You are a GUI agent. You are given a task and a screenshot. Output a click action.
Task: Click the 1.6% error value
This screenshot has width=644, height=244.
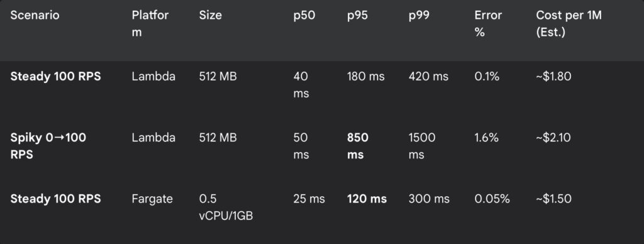(x=487, y=138)
